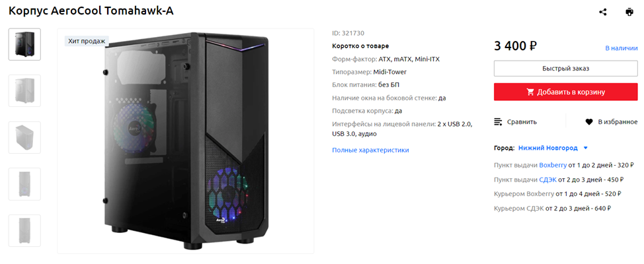This screenshot has height=264, width=644.
Task: Open the Нижний Новгород city selector
Action: click(547, 148)
